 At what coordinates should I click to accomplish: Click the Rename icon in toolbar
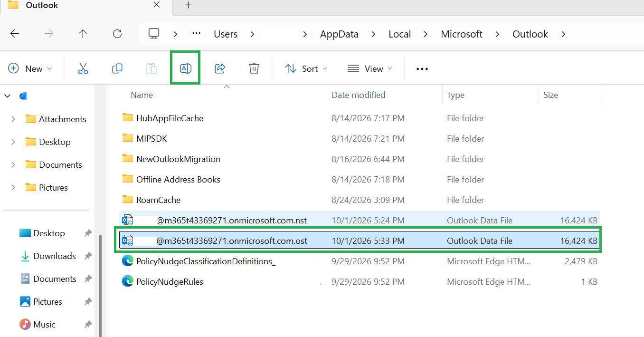tap(185, 69)
